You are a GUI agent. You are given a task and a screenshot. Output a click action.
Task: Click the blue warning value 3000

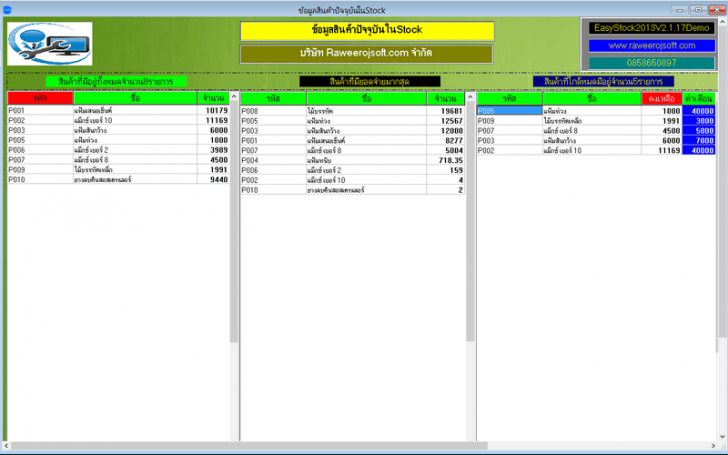tap(699, 121)
